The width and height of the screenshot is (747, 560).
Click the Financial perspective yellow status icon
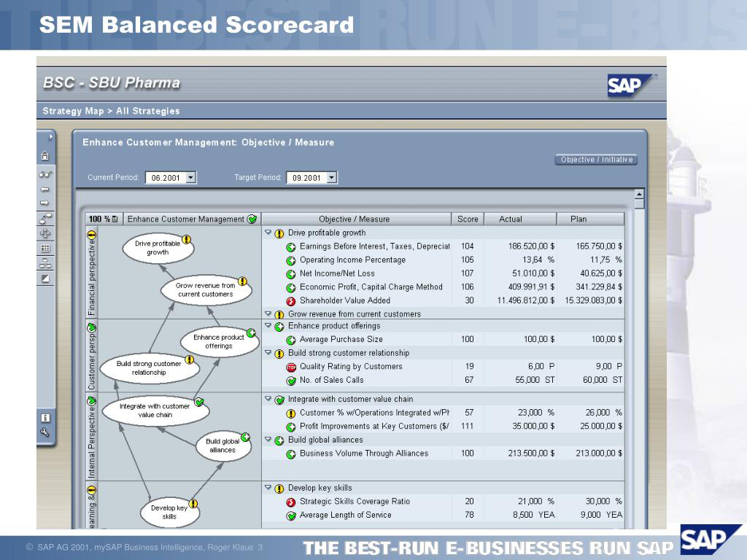(91, 235)
